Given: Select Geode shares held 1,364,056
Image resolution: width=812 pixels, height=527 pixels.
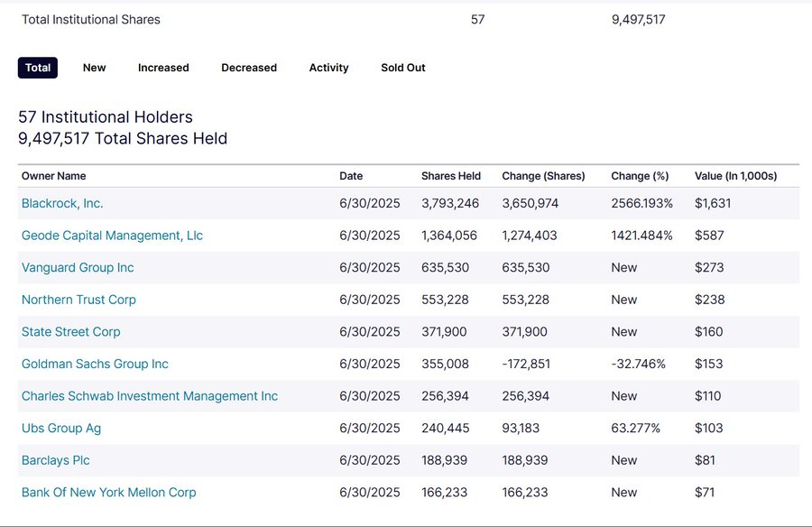Looking at the screenshot, I should point(449,236).
